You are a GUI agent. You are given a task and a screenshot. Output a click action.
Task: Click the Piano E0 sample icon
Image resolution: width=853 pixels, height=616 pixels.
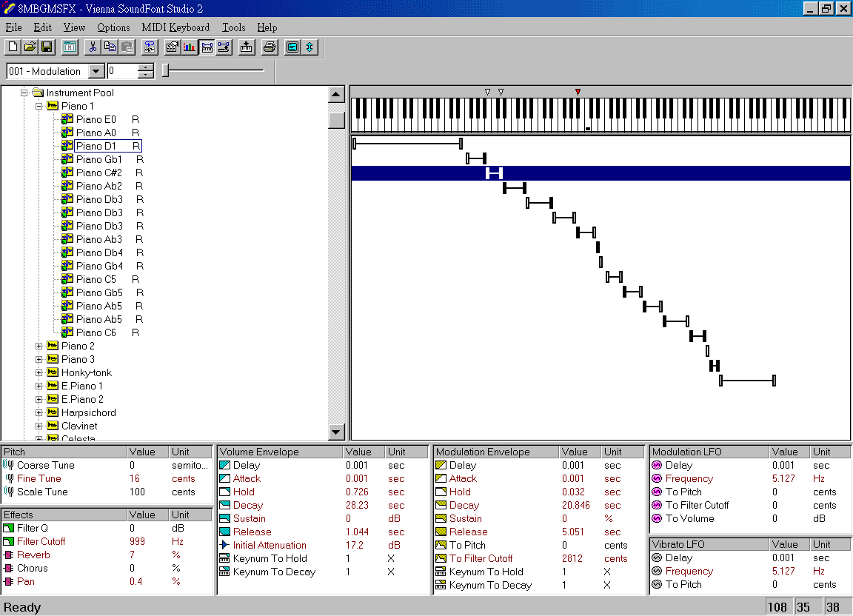[67, 119]
